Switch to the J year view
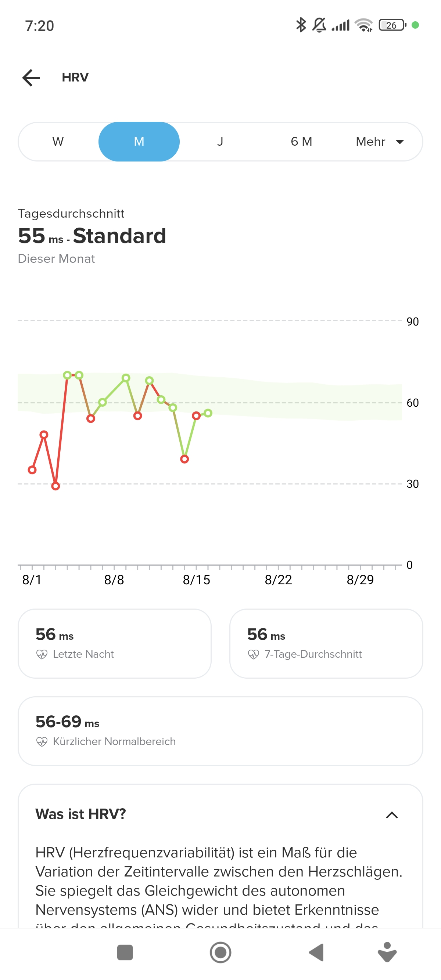Image resolution: width=441 pixels, height=980 pixels. click(220, 142)
